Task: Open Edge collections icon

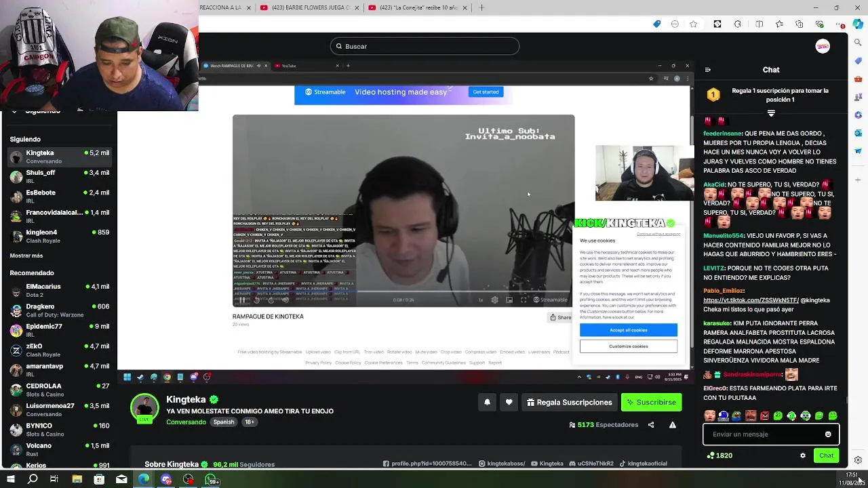Action: pos(799,24)
